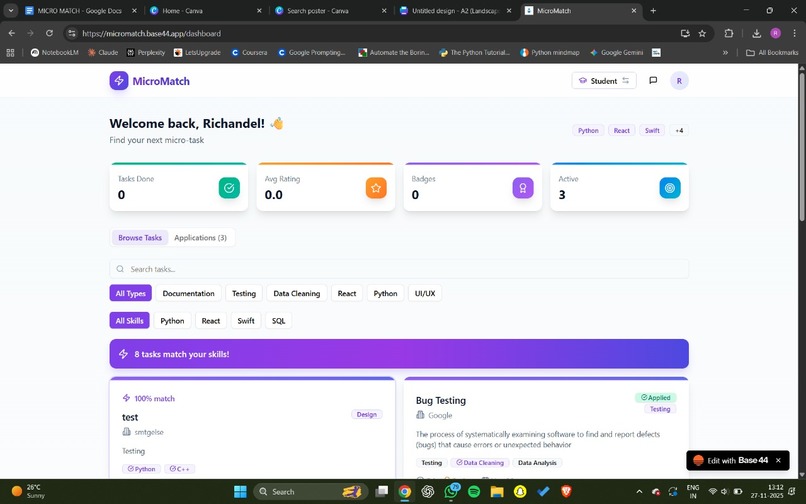Select the All Skills filter chip
806x504 pixels.
129,320
